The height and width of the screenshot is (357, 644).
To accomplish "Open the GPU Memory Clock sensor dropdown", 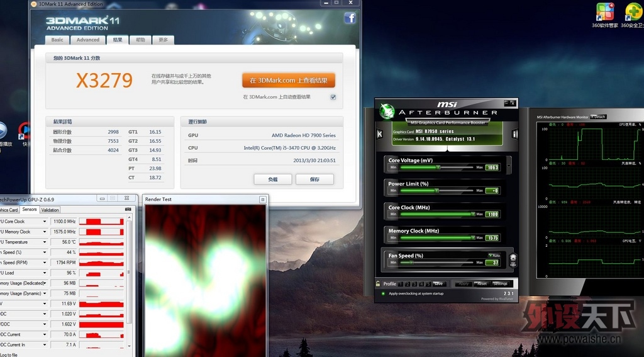I will click(x=45, y=232).
